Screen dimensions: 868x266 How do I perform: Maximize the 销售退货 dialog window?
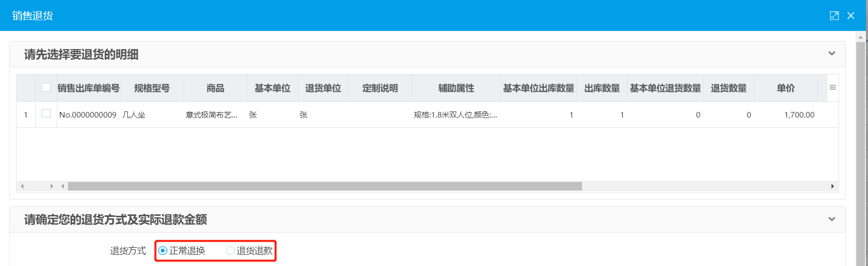(834, 16)
